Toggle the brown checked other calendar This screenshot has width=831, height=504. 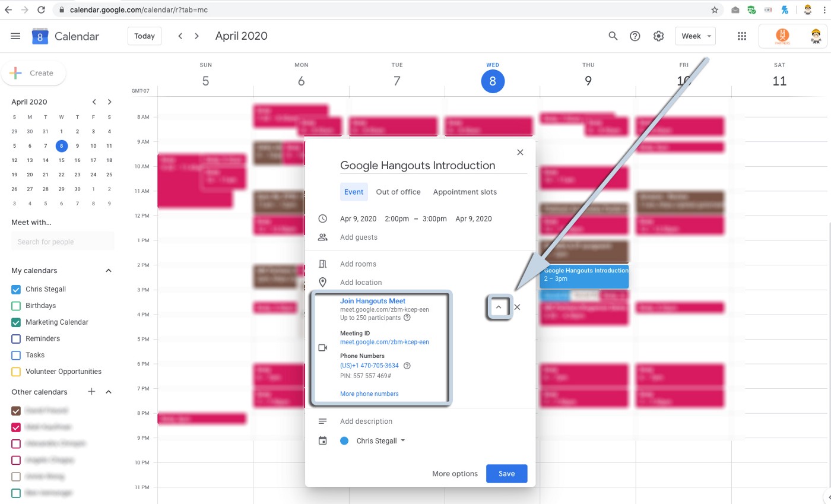coord(16,411)
